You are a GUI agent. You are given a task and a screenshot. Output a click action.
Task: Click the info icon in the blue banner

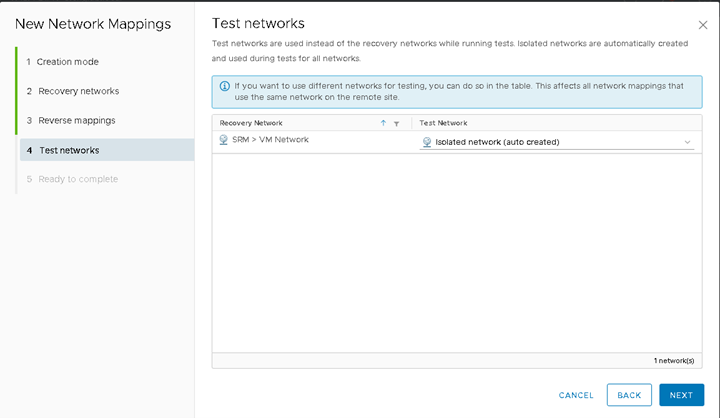click(225, 86)
